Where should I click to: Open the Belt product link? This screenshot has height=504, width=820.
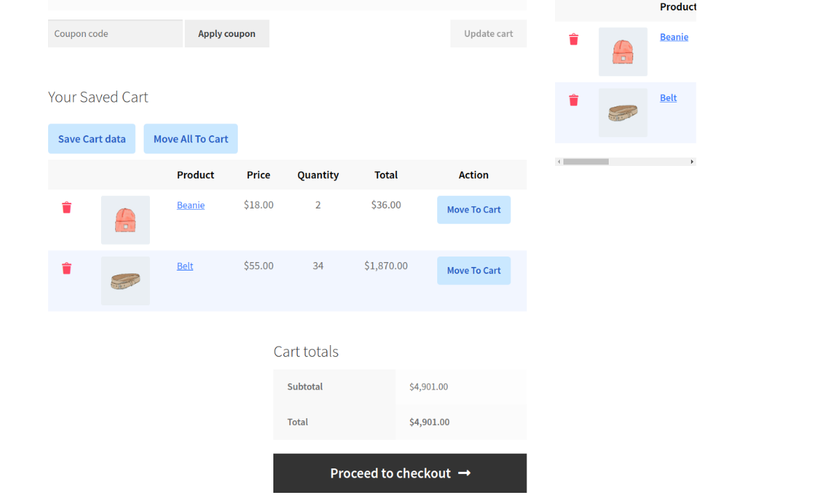click(x=185, y=266)
